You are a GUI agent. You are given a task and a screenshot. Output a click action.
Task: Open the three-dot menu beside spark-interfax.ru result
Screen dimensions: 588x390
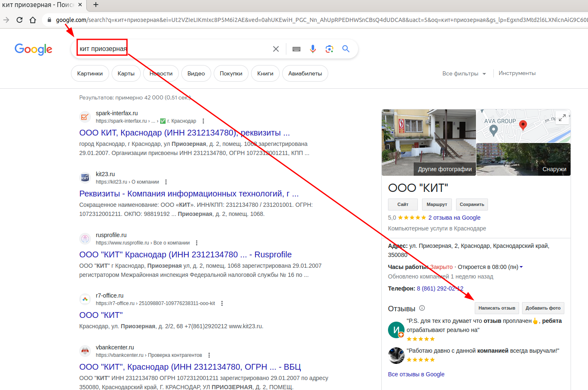[x=203, y=121]
